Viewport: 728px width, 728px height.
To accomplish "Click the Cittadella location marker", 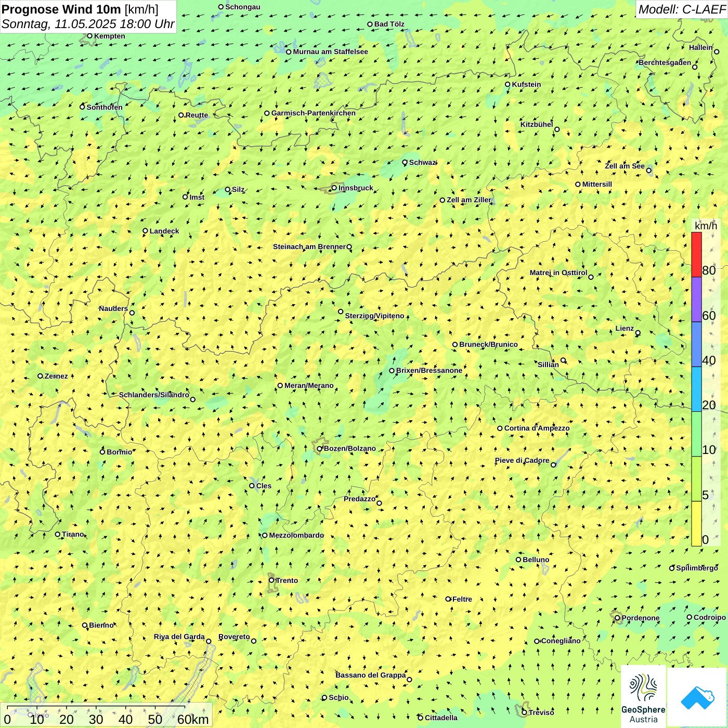I will pos(421,718).
